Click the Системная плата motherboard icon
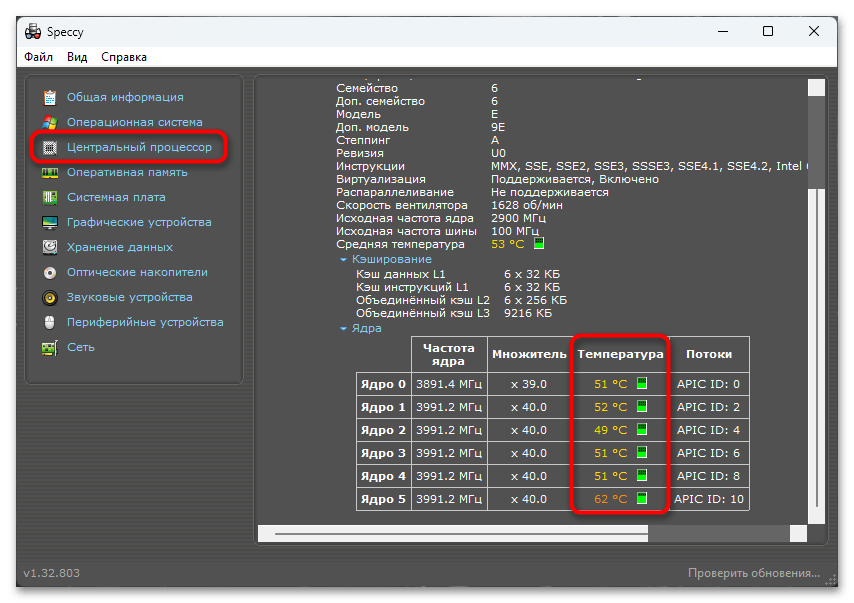 click(50, 198)
